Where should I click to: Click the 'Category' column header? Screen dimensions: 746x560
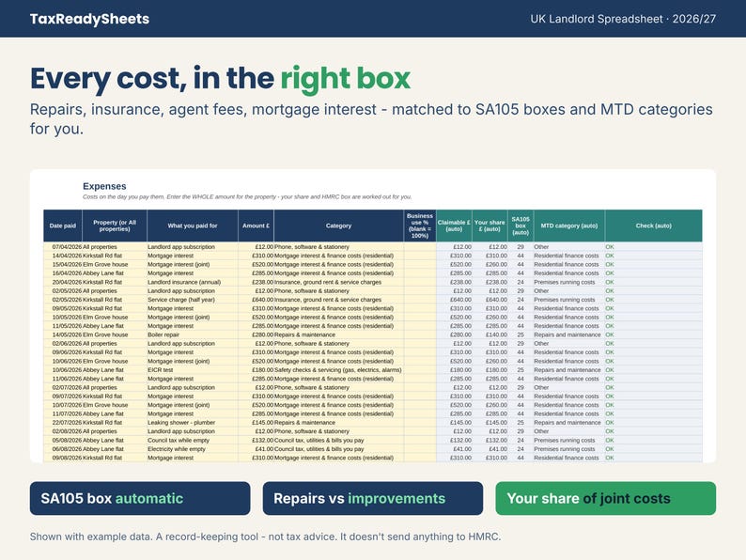[339, 226]
